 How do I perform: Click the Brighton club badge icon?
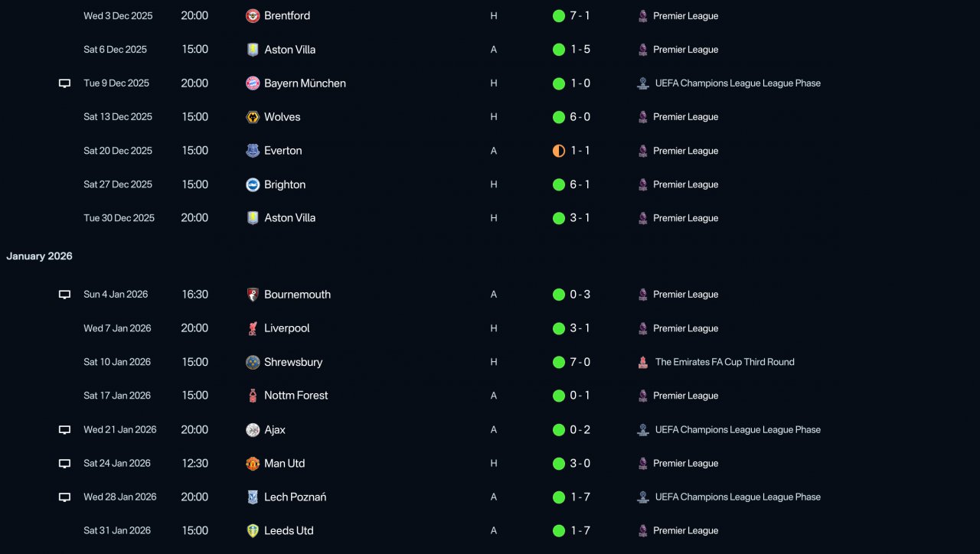pos(253,184)
